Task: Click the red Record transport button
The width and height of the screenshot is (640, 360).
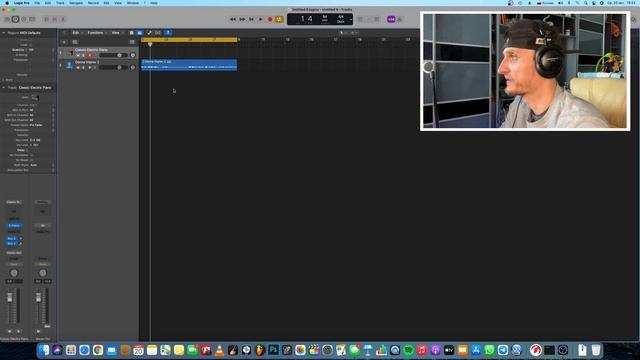Action: pos(270,19)
